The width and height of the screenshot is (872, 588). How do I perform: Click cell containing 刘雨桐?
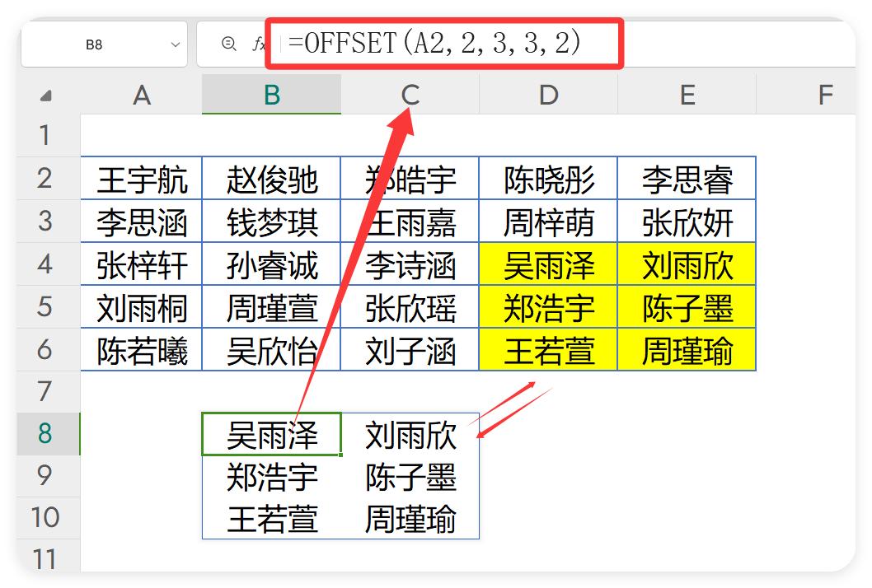(x=141, y=307)
